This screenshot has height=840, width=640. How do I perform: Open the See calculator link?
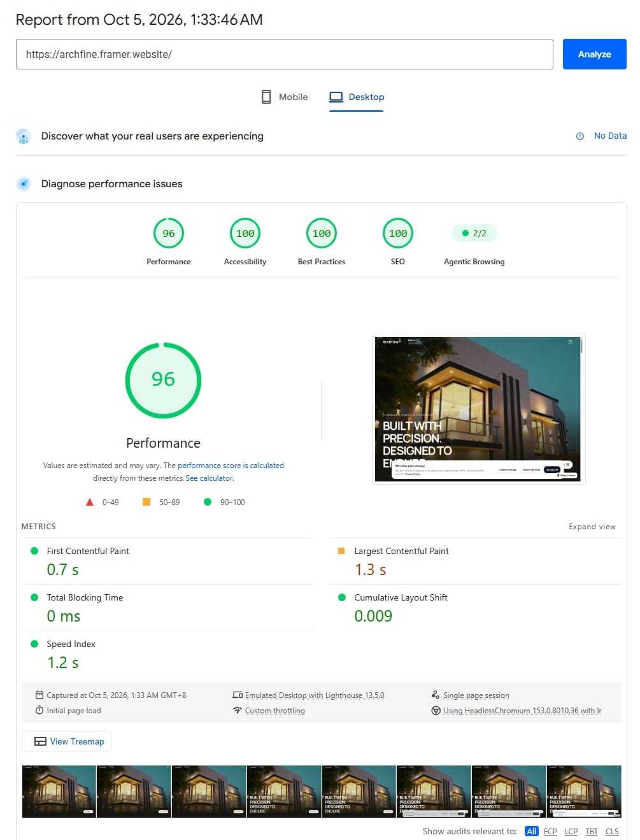click(x=210, y=478)
